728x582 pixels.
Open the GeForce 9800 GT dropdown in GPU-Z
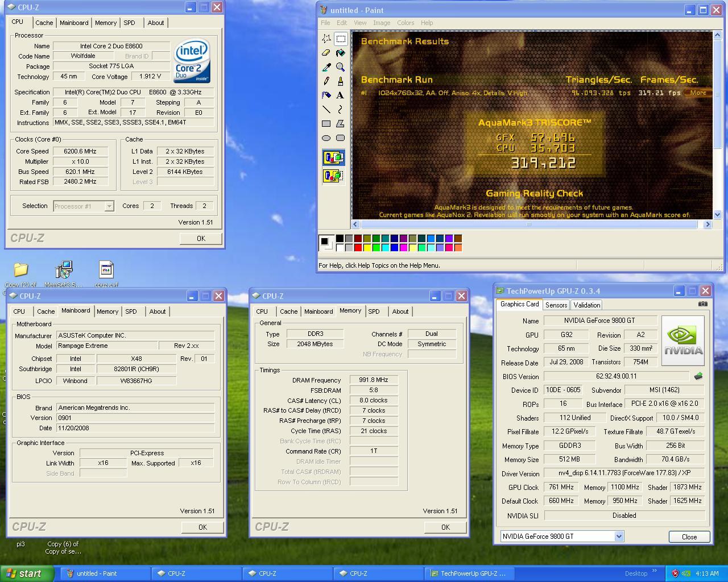coord(619,537)
